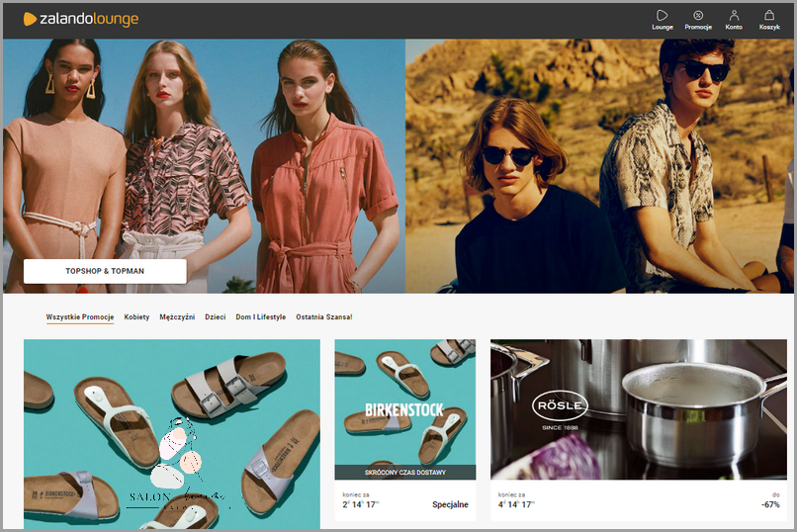Click the '-67%' discount on Rösle card
This screenshot has height=532, width=797.
tap(770, 504)
